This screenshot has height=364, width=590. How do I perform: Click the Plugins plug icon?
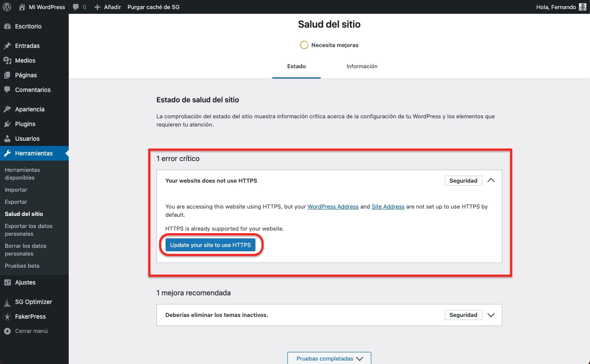(7, 124)
